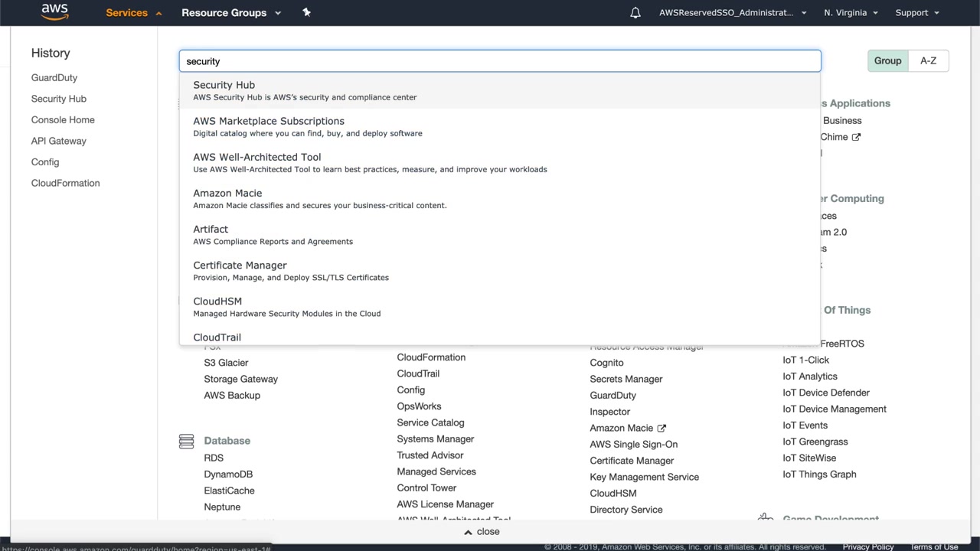This screenshot has height=551, width=980.
Task: Open AWS Single Sign-On
Action: (x=634, y=445)
